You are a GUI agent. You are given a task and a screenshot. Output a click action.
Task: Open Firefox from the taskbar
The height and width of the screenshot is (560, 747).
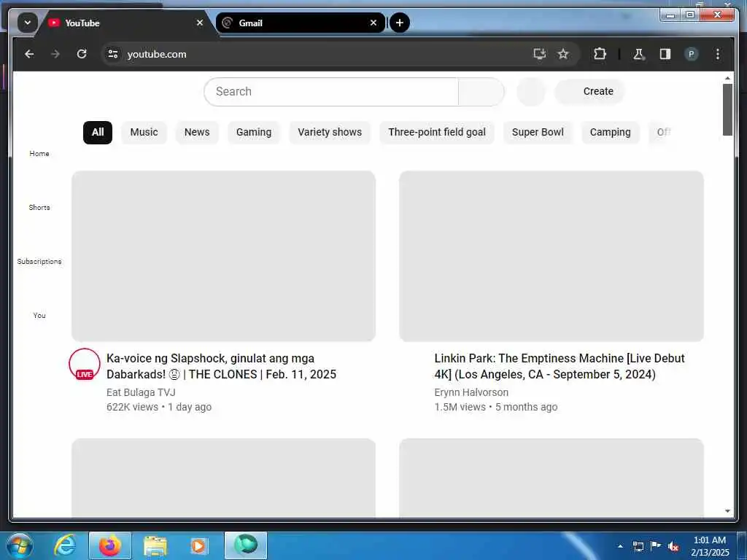pyautogui.click(x=110, y=545)
